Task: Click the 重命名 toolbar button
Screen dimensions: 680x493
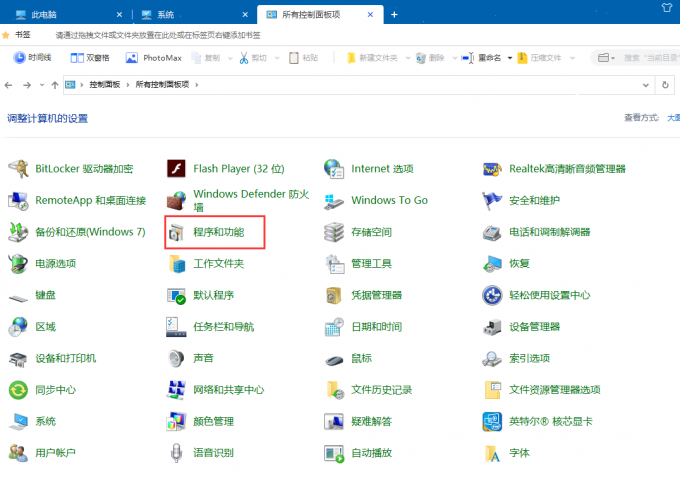Action: click(481, 58)
